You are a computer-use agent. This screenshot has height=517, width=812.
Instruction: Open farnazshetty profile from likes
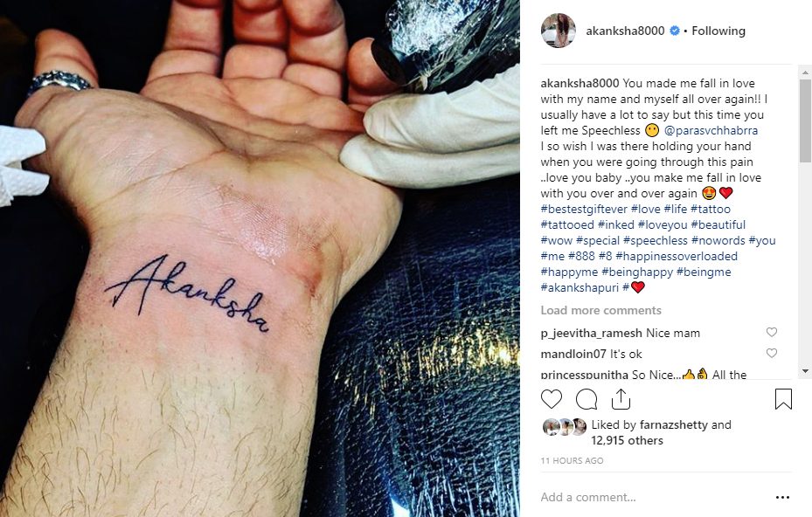point(674,425)
